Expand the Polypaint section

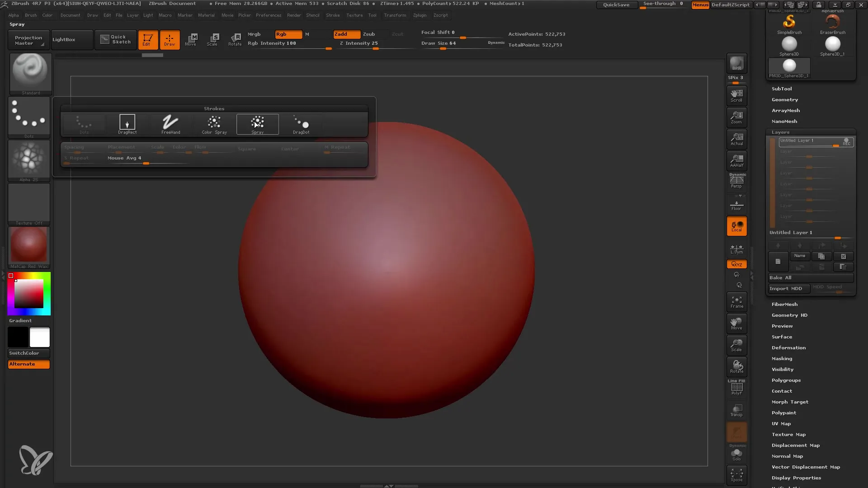click(x=784, y=413)
